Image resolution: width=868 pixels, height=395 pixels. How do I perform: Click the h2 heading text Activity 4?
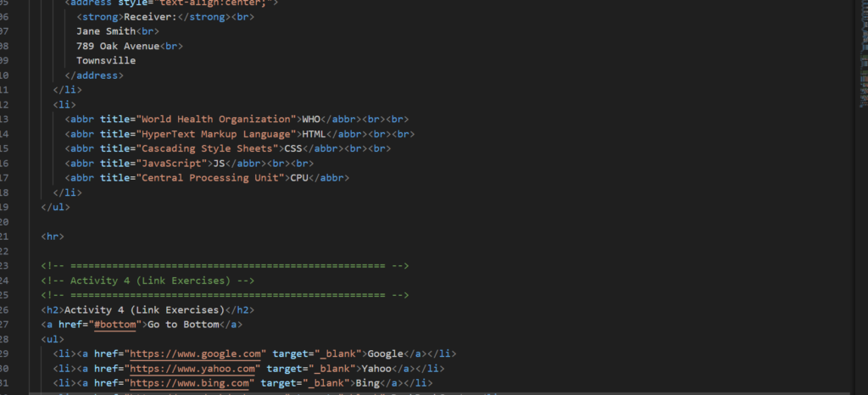point(143,310)
